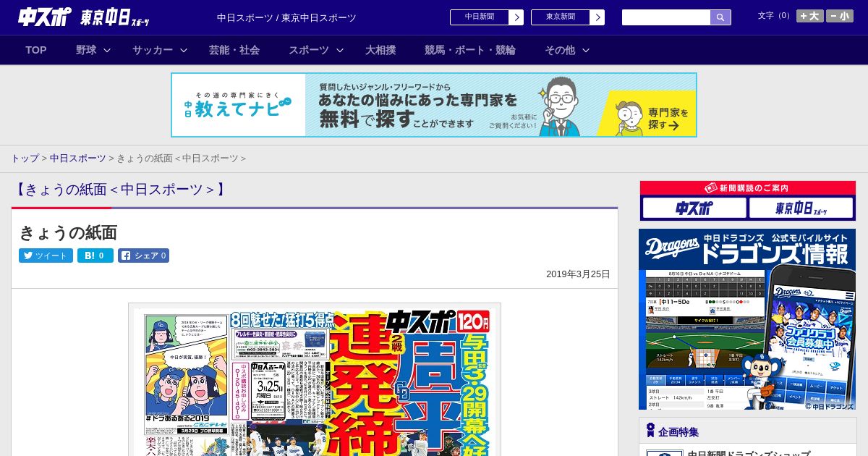Focus the header search input field

pyautogui.click(x=666, y=17)
